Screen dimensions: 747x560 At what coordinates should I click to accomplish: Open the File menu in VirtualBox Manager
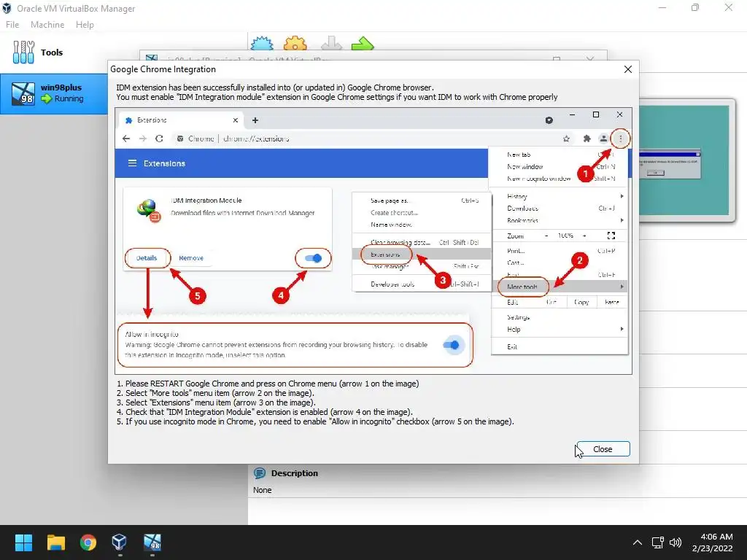(x=12, y=25)
